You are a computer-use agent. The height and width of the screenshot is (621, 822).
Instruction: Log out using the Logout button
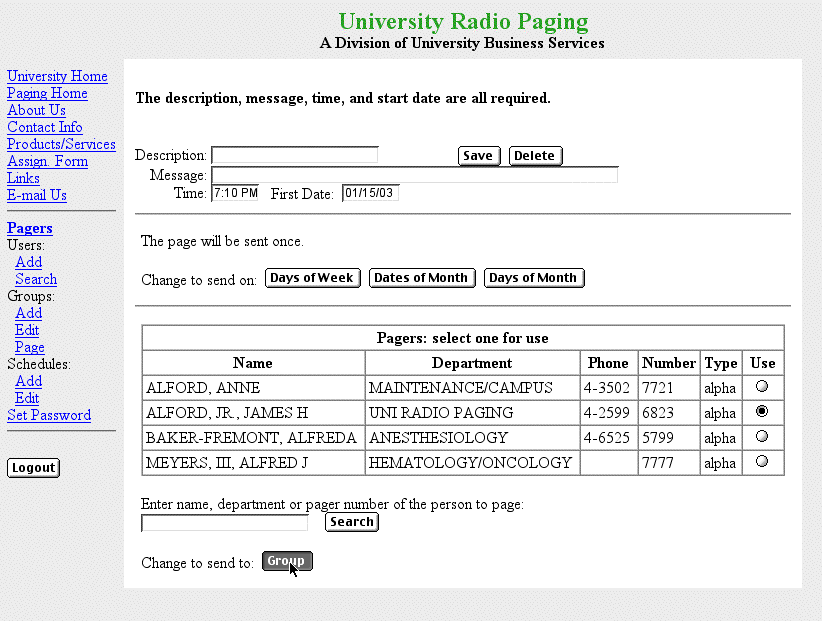coord(33,468)
